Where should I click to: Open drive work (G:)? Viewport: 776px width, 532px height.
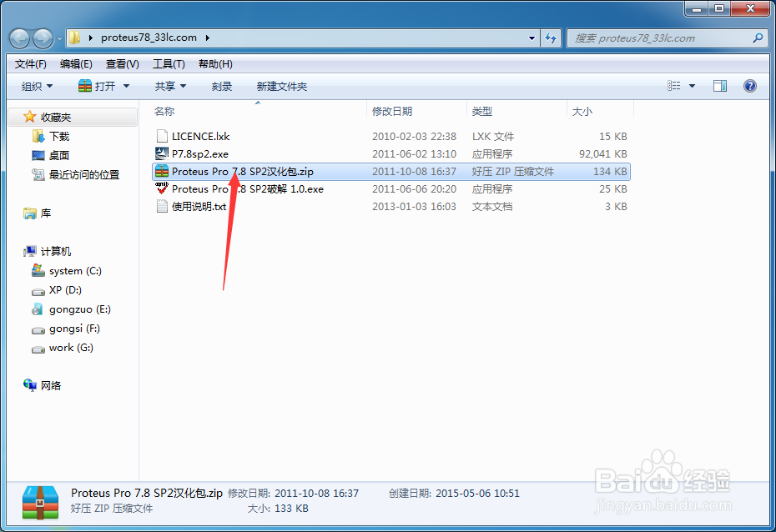click(71, 348)
